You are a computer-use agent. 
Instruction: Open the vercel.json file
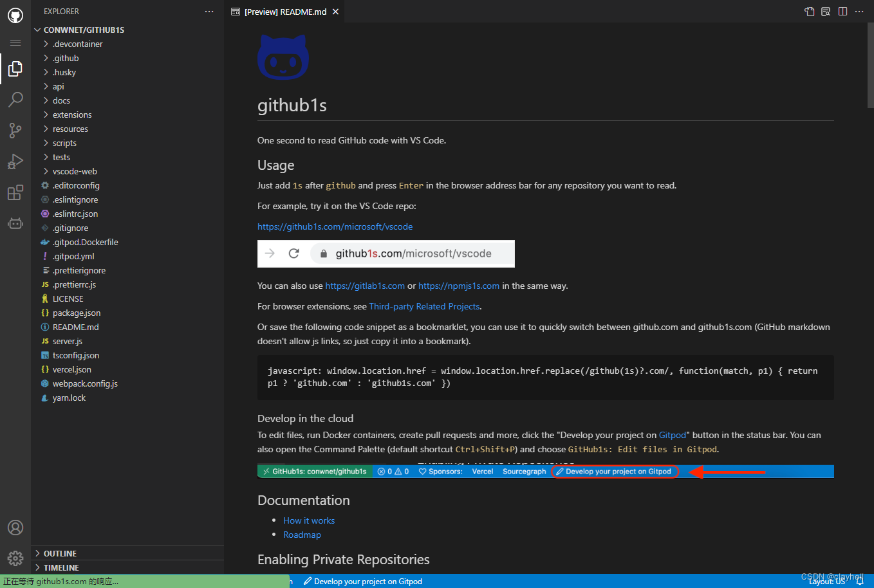(x=127, y=369)
